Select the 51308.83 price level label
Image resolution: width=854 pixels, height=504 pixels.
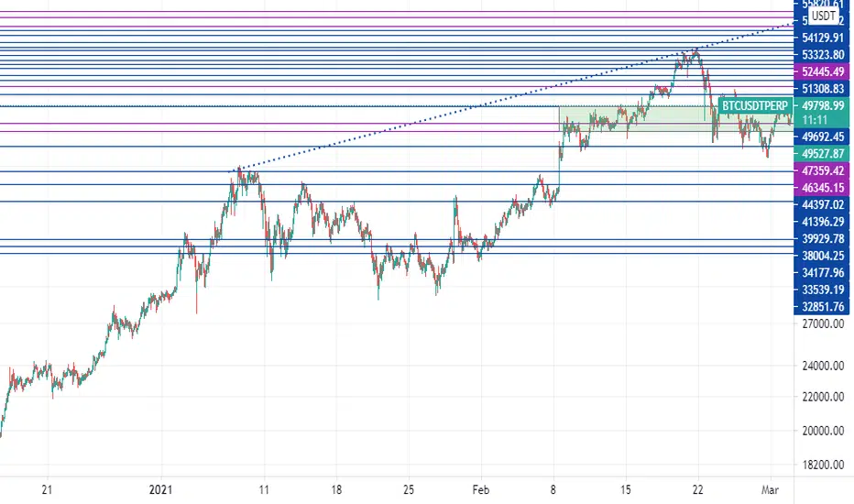click(823, 89)
